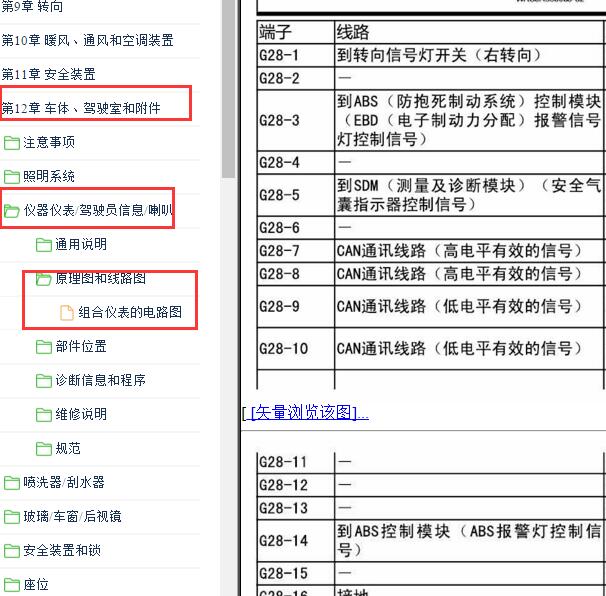Select terminal cell G28-12
606x596 pixels.
pos(296,485)
